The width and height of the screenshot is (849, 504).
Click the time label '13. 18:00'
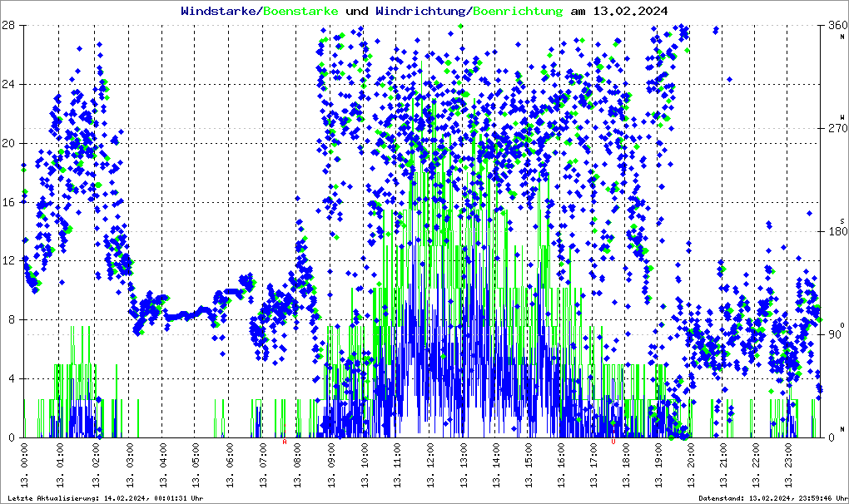(626, 466)
